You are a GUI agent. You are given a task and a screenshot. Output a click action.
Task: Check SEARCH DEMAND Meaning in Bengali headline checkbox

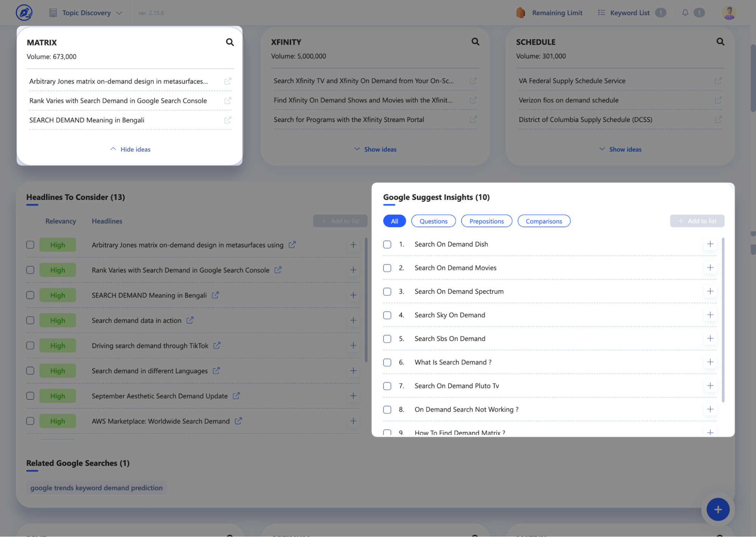(x=30, y=295)
